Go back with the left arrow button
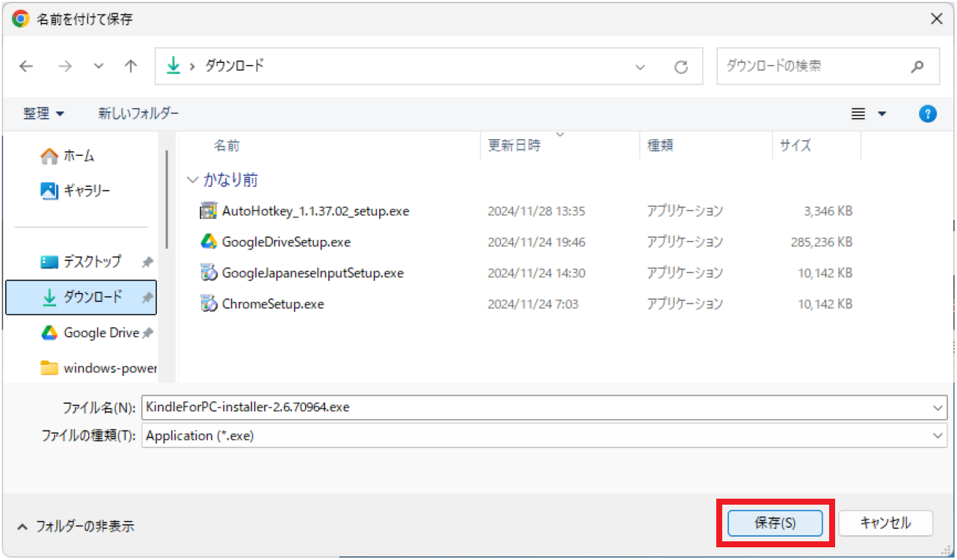The image size is (957, 560). 26,67
